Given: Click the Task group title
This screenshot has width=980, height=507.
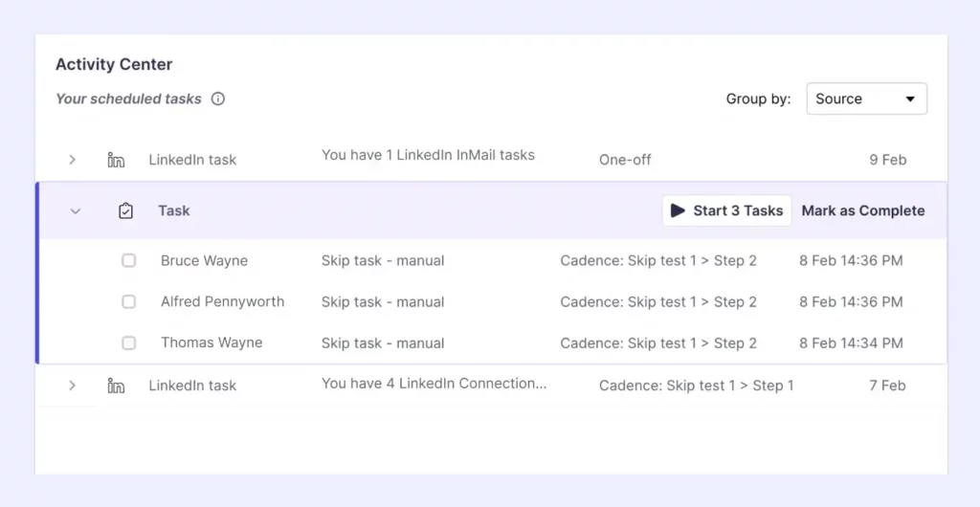Looking at the screenshot, I should pyautogui.click(x=174, y=210).
